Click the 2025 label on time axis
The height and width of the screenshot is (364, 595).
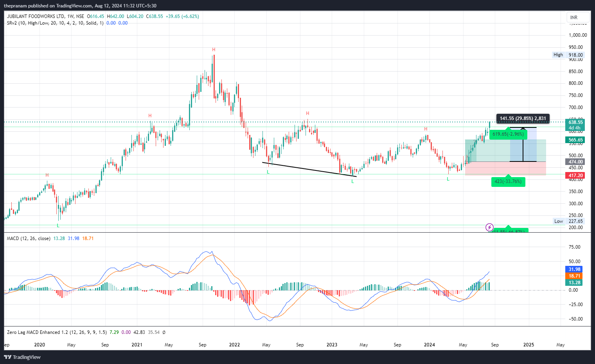pos(528,345)
